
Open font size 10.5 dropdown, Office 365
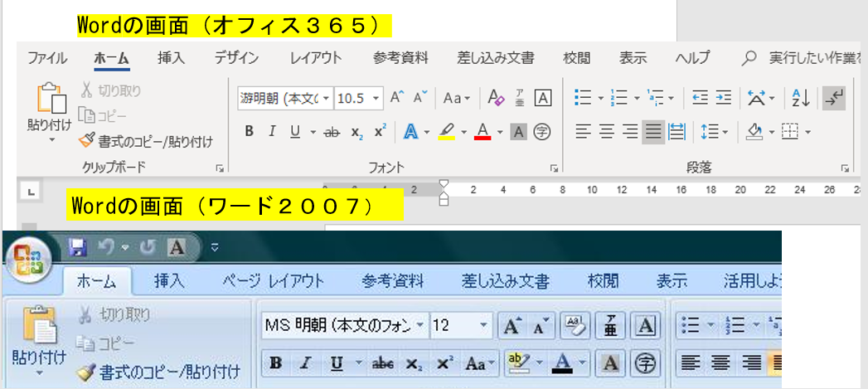(x=376, y=99)
